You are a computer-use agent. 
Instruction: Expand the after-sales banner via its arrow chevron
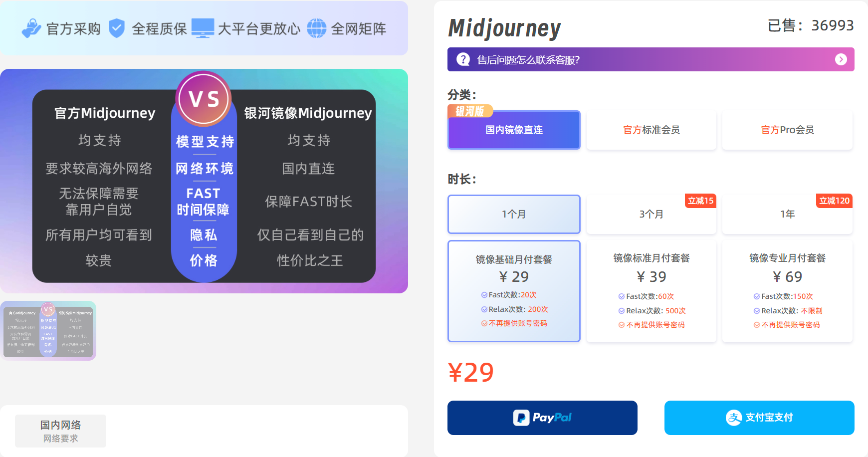841,59
